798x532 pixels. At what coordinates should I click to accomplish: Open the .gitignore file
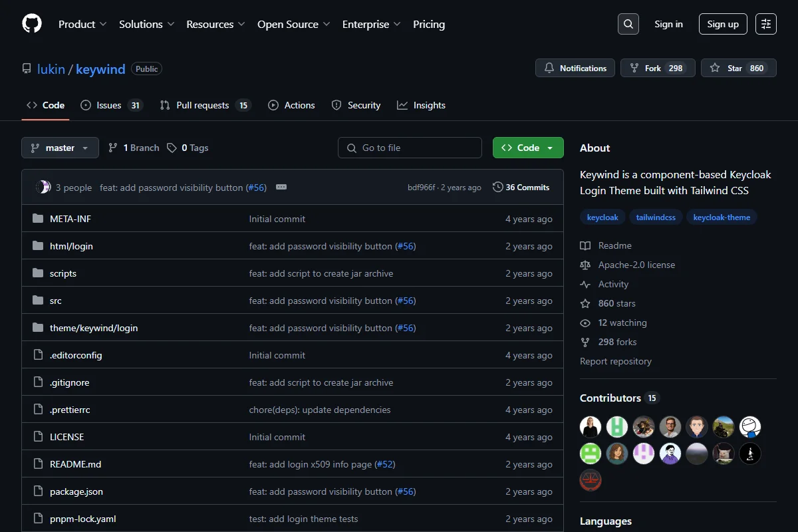(69, 382)
